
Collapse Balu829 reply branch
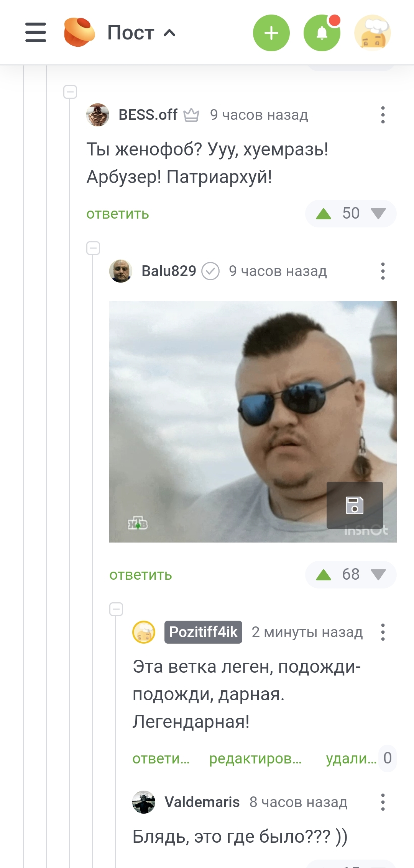(93, 248)
